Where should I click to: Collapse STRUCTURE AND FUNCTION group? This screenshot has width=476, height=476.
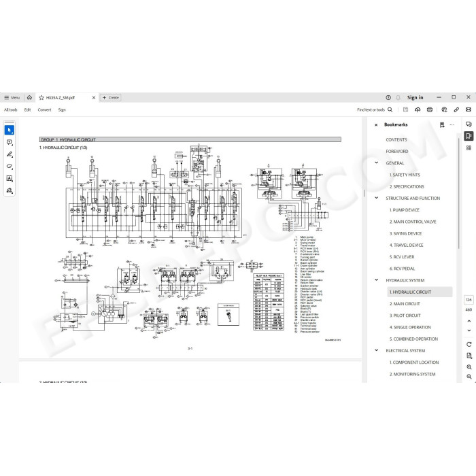click(377, 198)
